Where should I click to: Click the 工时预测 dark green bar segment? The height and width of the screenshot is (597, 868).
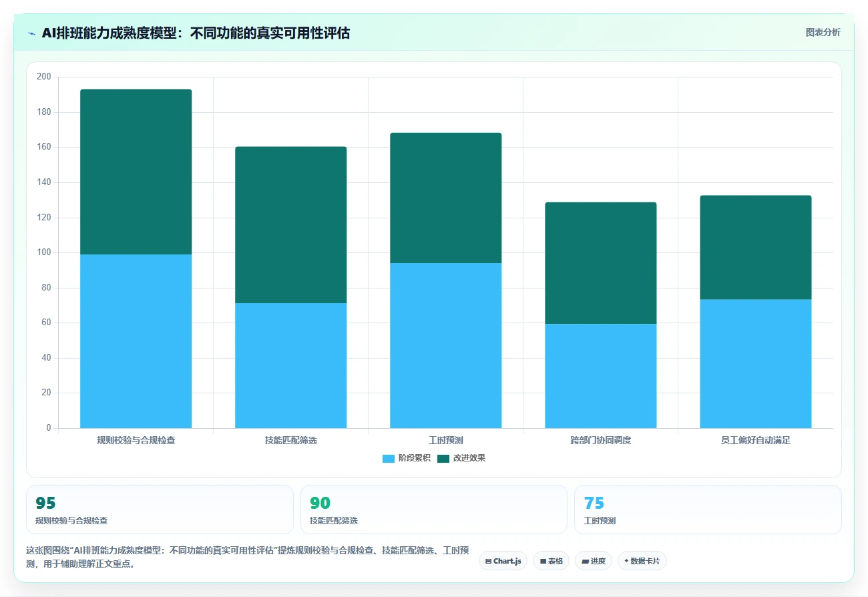(445, 198)
